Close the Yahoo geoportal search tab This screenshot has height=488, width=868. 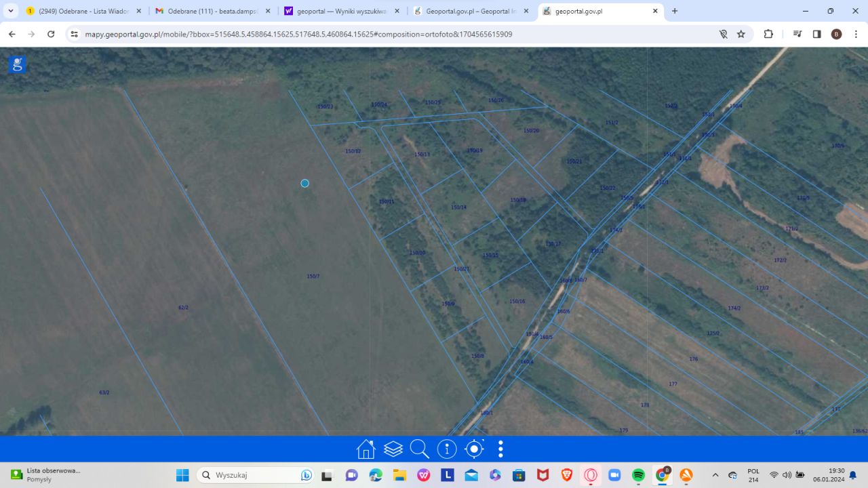(397, 11)
